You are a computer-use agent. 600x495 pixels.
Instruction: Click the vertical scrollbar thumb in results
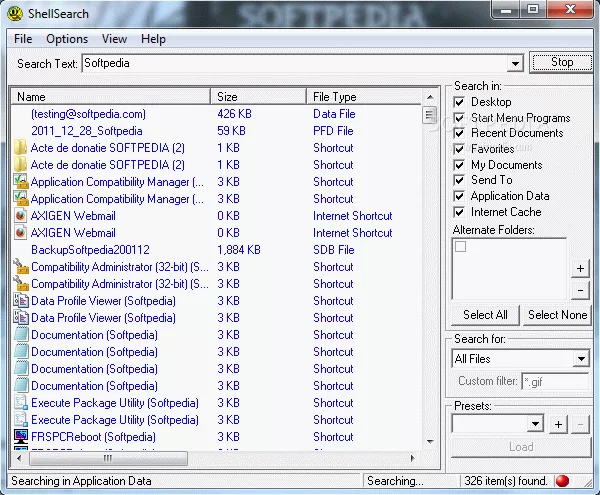pyautogui.click(x=429, y=114)
